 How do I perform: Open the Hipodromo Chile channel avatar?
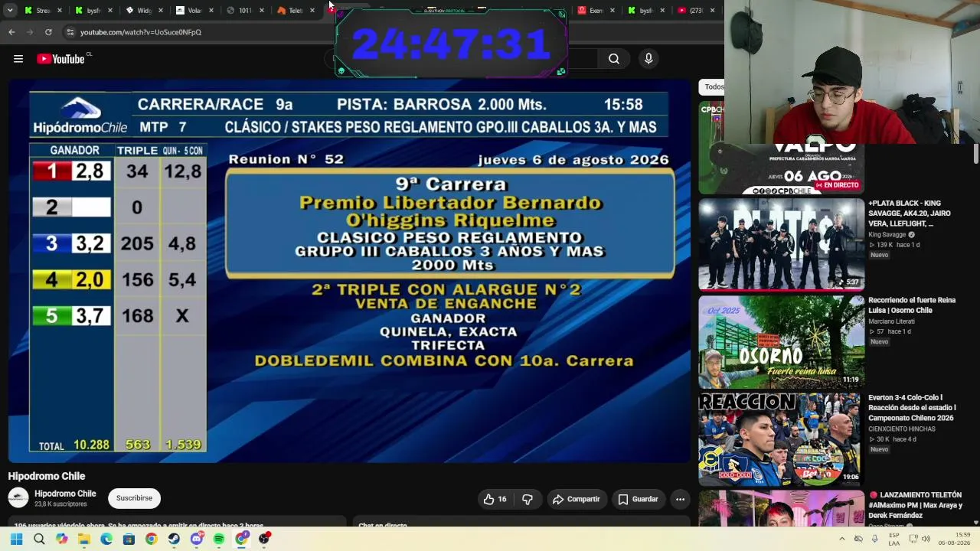[18, 498]
